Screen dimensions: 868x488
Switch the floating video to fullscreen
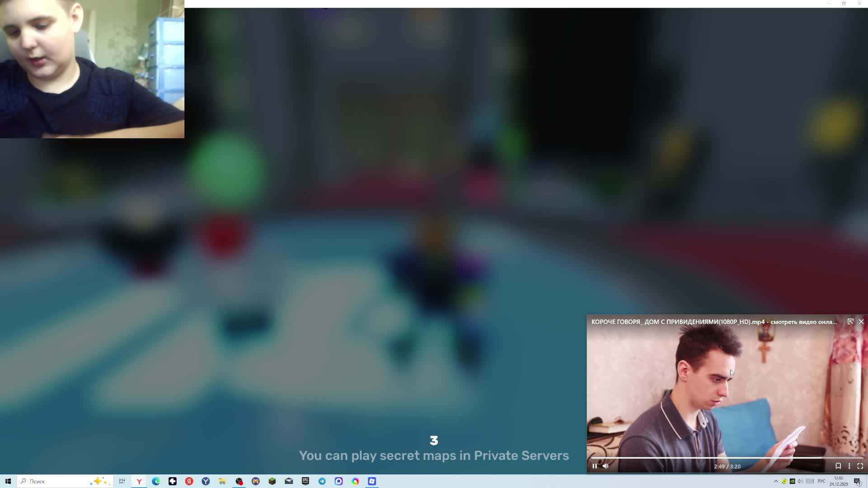(860, 466)
